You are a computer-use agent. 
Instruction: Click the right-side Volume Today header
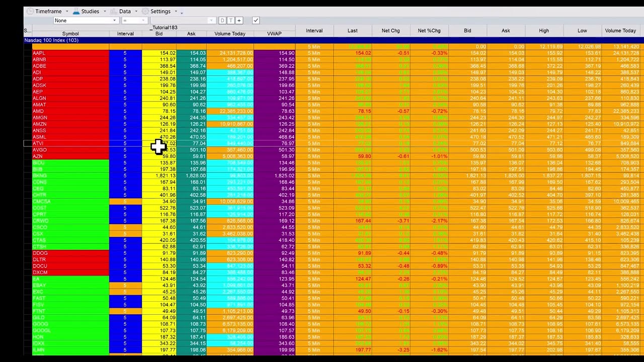pyautogui.click(x=620, y=31)
